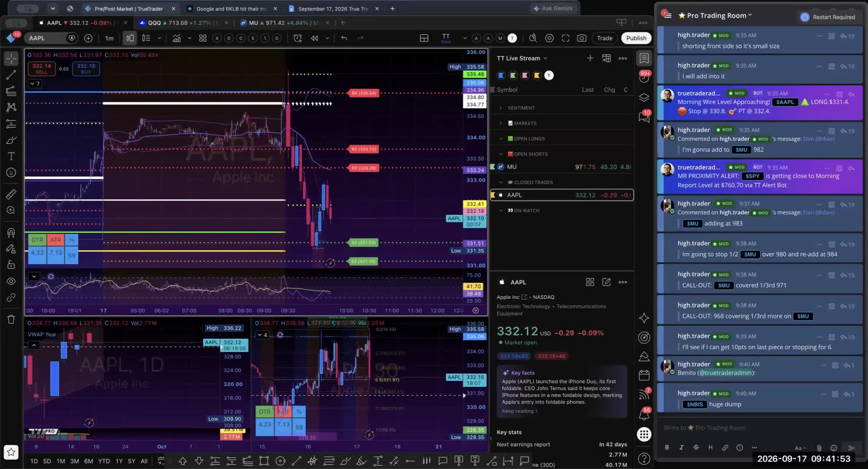Viewport: 868px width, 469px height.
Task: Start bar Replay rewind icon
Action: coord(314,38)
